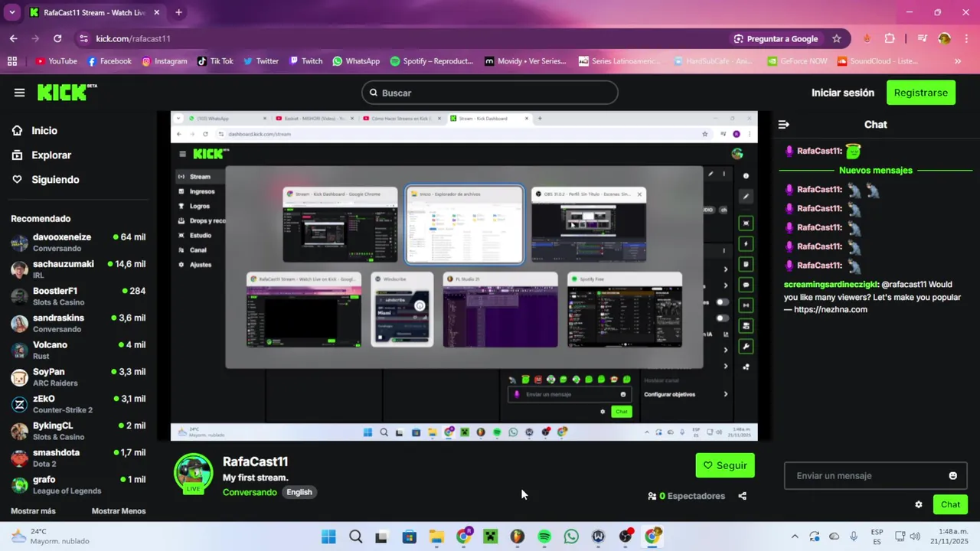The height and width of the screenshot is (551, 980).
Task: Open Windows Start menu
Action: [x=328, y=536]
